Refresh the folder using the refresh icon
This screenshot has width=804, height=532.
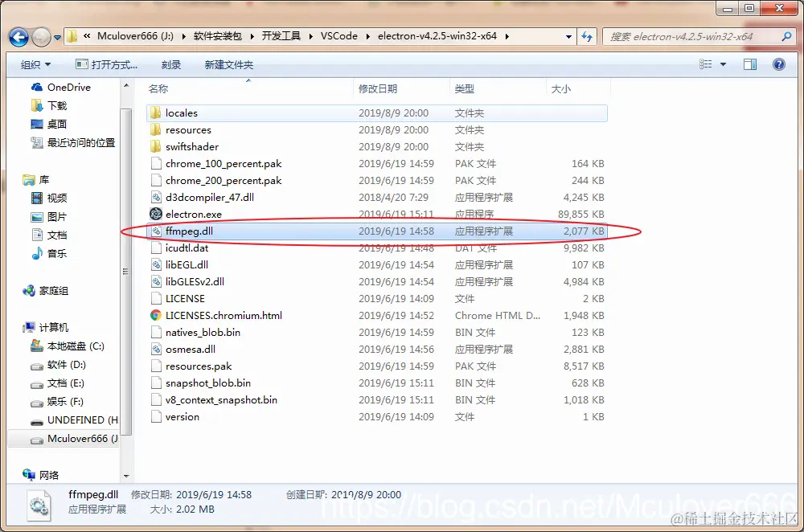click(587, 37)
